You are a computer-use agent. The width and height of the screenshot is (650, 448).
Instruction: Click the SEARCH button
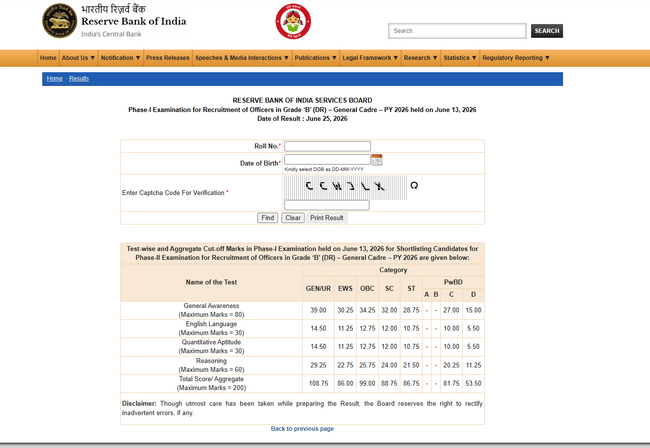(x=547, y=31)
